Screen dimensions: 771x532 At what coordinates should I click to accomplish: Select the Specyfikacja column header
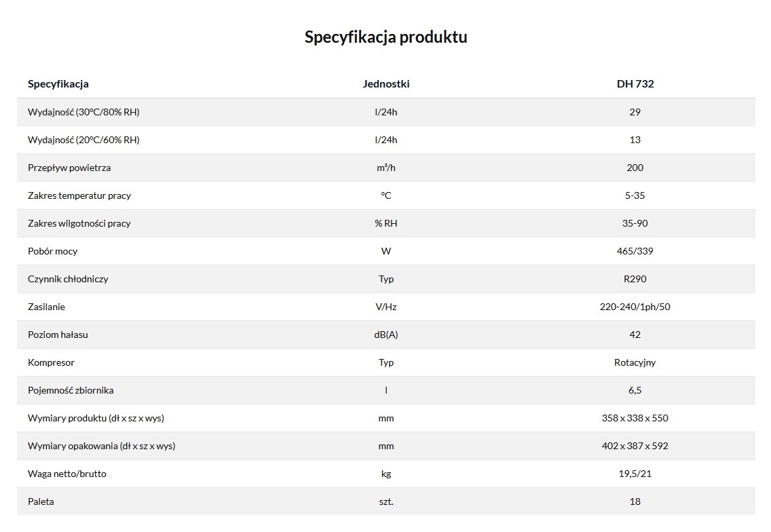(58, 83)
